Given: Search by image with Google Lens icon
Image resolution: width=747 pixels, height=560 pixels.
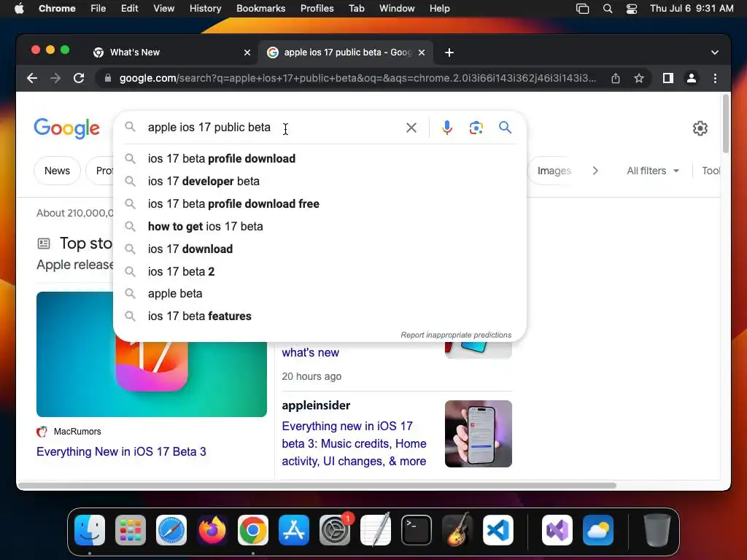Looking at the screenshot, I should (476, 128).
